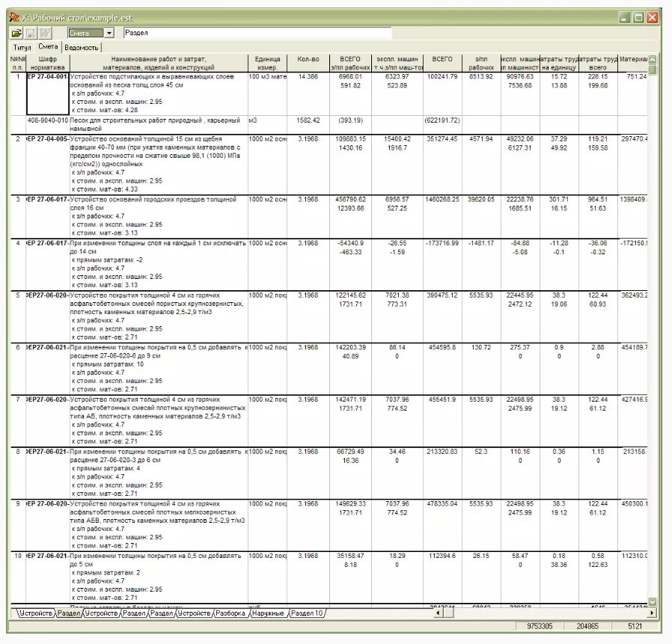Open a file with the folder icon
The width and height of the screenshot is (672, 644).
click(x=16, y=33)
